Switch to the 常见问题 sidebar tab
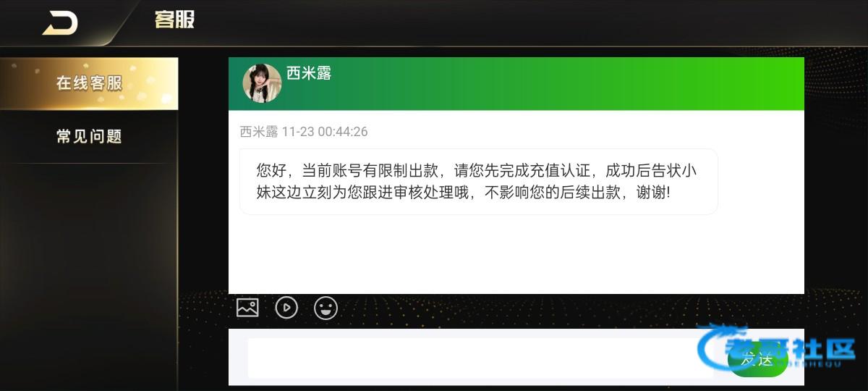868x391 pixels. [89, 136]
